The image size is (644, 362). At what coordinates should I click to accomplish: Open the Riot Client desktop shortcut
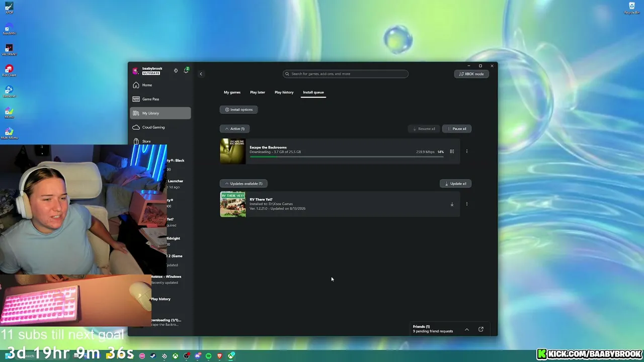pyautogui.click(x=9, y=70)
